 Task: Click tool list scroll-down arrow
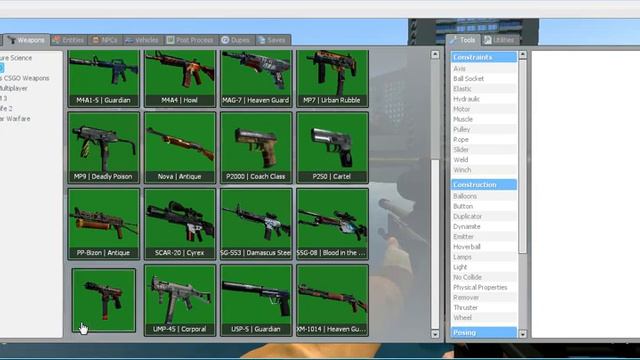tap(522, 334)
